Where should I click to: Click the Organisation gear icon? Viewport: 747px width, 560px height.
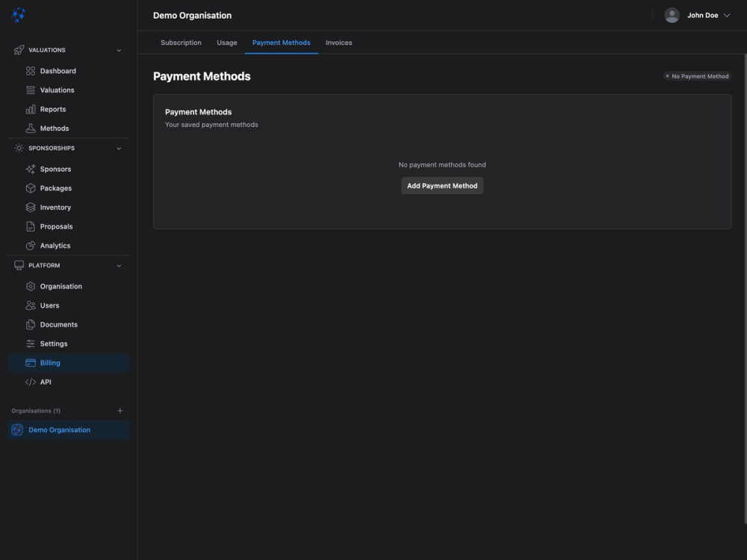[x=30, y=286]
